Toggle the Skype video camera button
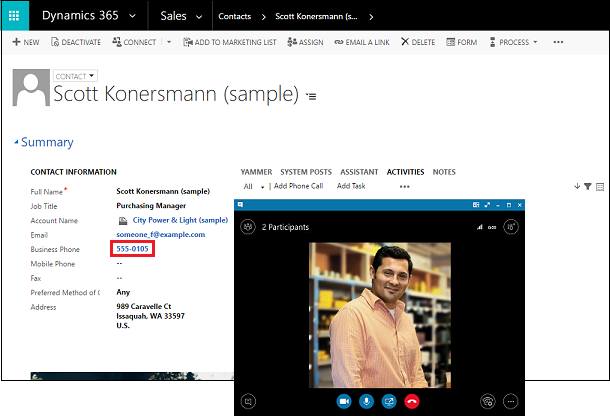This screenshot has width=610, height=416. point(344,401)
